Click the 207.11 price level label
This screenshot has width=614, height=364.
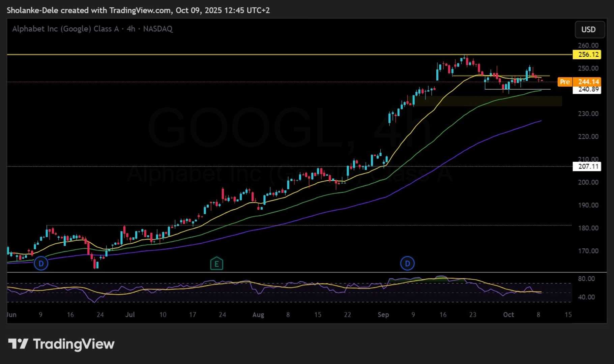587,166
